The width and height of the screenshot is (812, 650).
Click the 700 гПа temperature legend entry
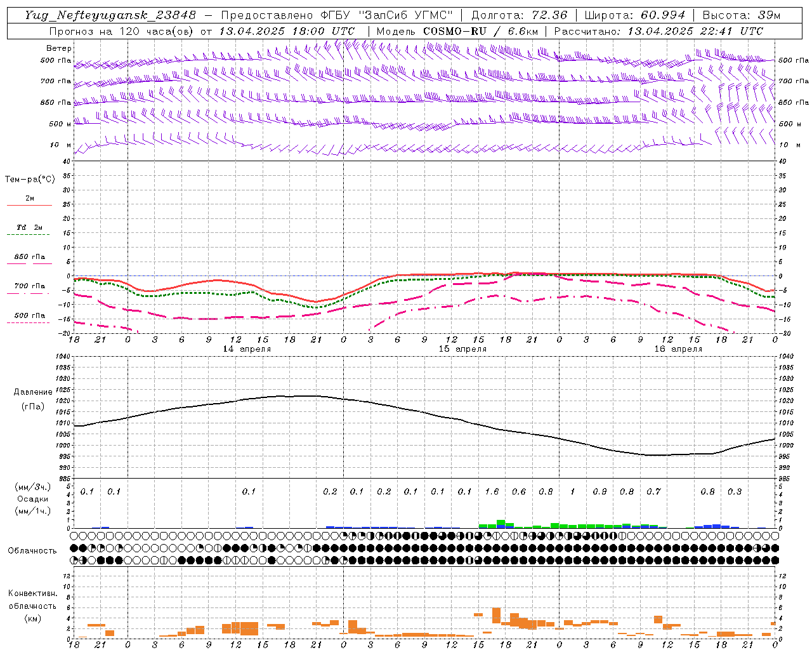[30, 286]
